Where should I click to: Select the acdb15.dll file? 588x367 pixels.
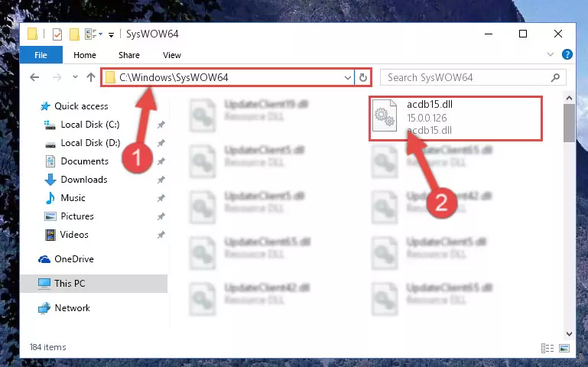pos(456,118)
